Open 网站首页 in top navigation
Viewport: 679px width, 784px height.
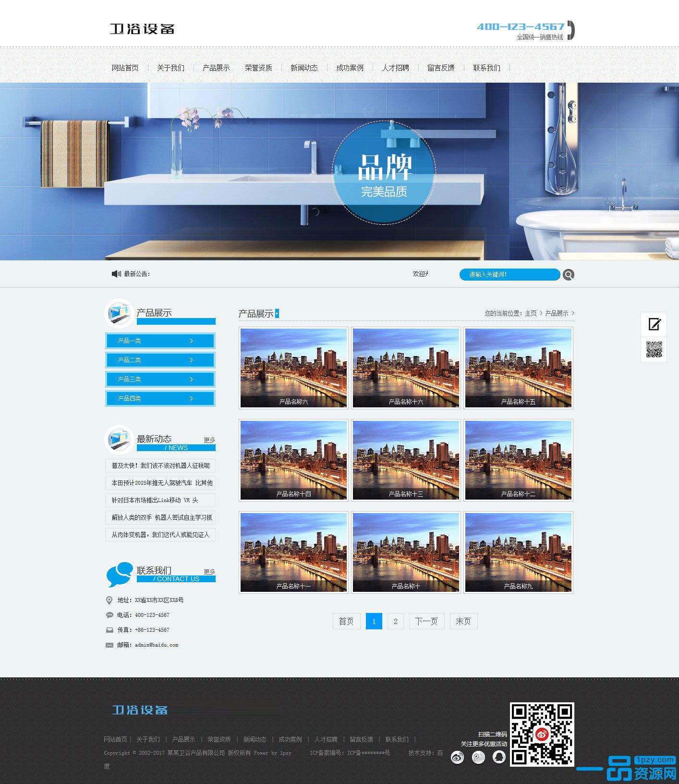(x=125, y=68)
